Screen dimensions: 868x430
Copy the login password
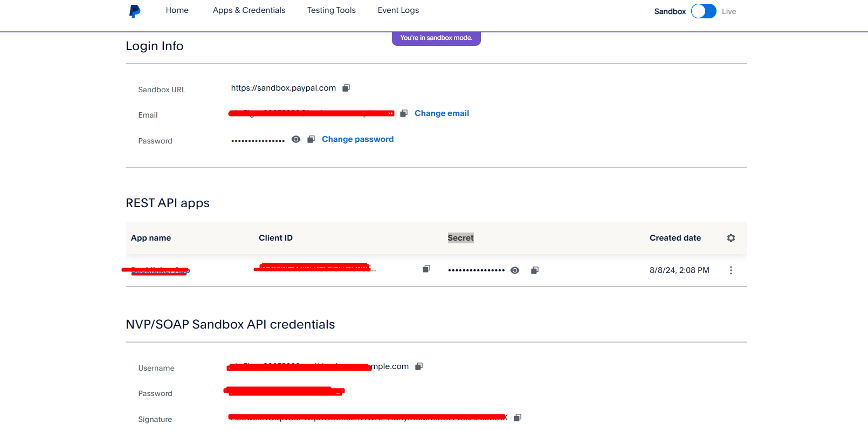(311, 139)
